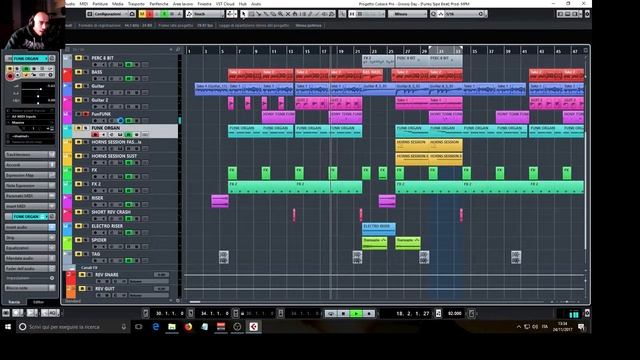Toggle the Cycle loop transport button
Screen dimensions: 640x360
pos(331,313)
